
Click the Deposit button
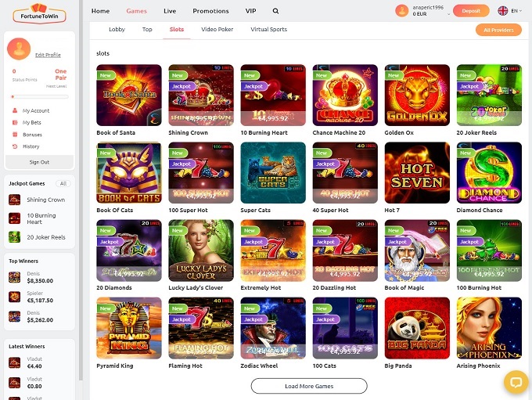tap(471, 11)
